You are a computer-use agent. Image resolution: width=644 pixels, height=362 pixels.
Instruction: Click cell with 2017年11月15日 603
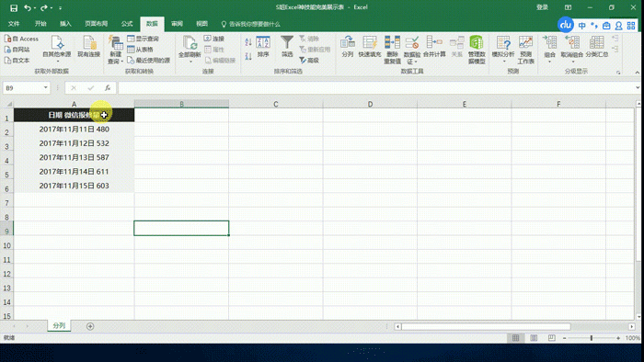(74, 186)
